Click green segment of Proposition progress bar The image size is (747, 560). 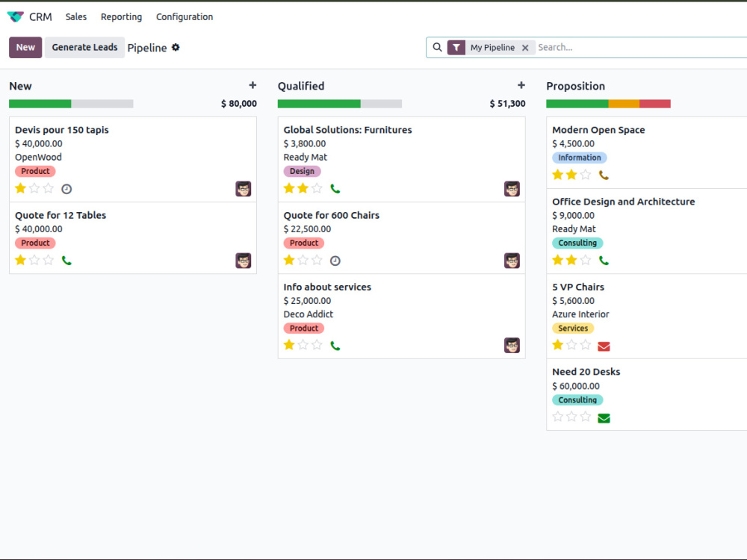point(577,104)
